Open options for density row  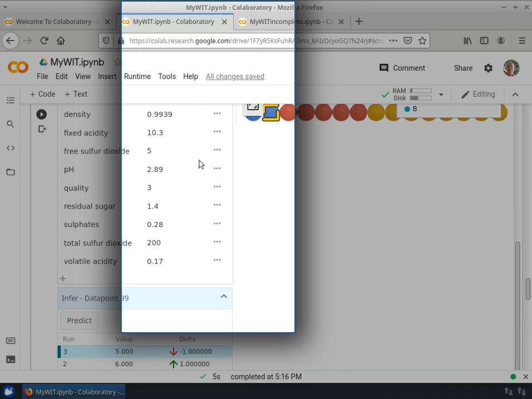click(217, 114)
